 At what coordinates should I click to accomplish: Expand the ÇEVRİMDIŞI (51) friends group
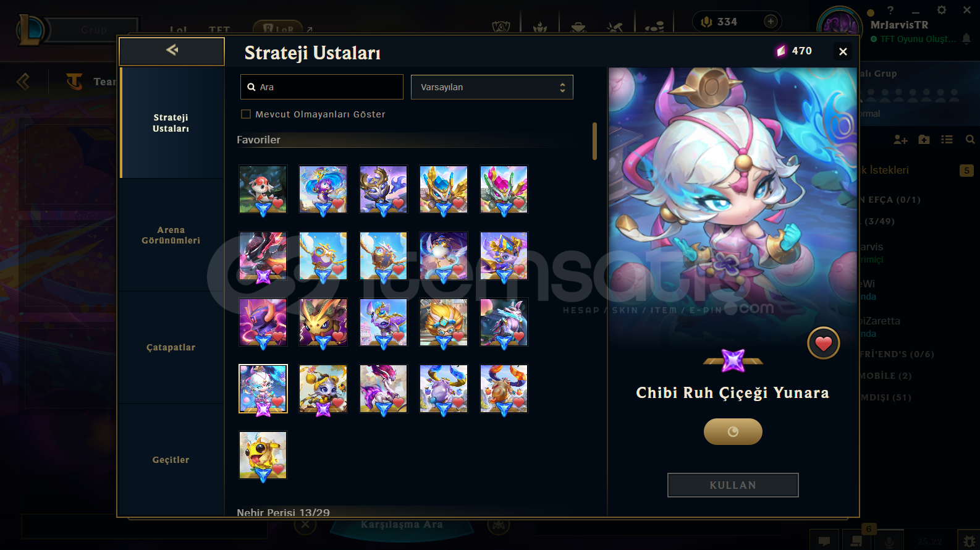click(x=885, y=397)
